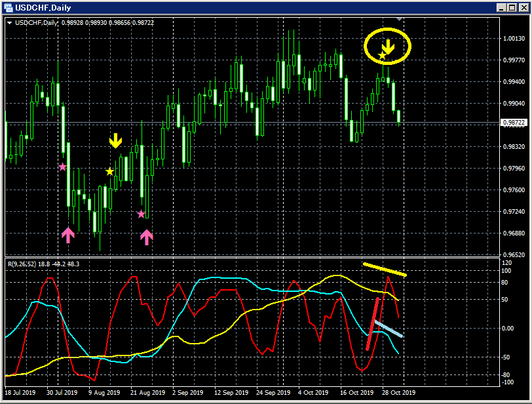The height and width of the screenshot is (404, 532).
Task: Select the chart shift marker on the top edge
Action: click(x=400, y=20)
